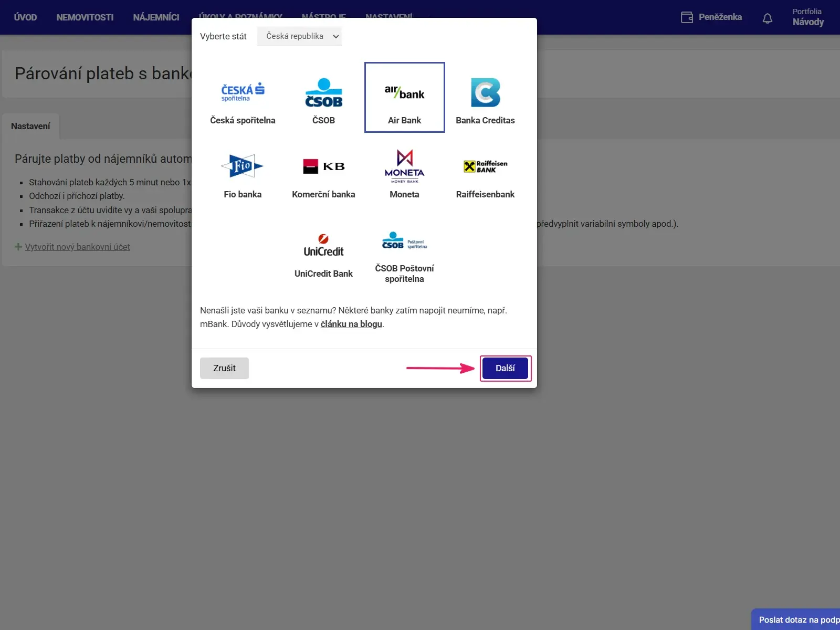Click the Banka Creditas label text
The width and height of the screenshot is (840, 630).
485,120
